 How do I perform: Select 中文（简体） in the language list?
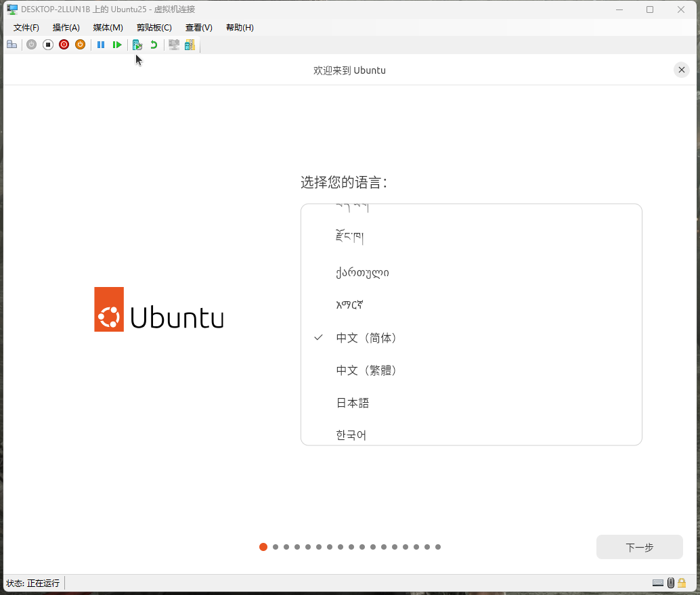click(366, 338)
